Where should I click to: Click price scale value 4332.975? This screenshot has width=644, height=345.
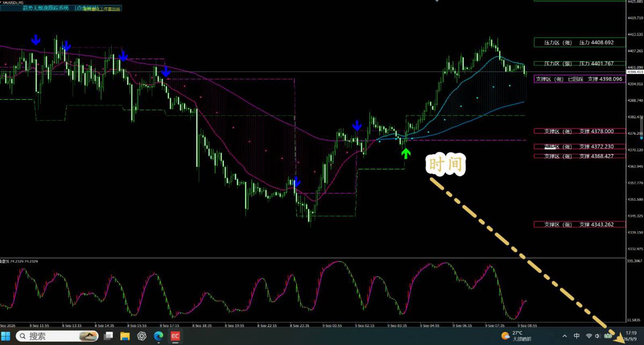coord(635,249)
